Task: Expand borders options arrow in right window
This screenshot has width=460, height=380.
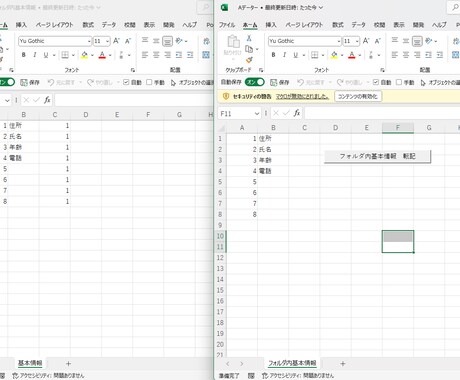Action: [323, 55]
